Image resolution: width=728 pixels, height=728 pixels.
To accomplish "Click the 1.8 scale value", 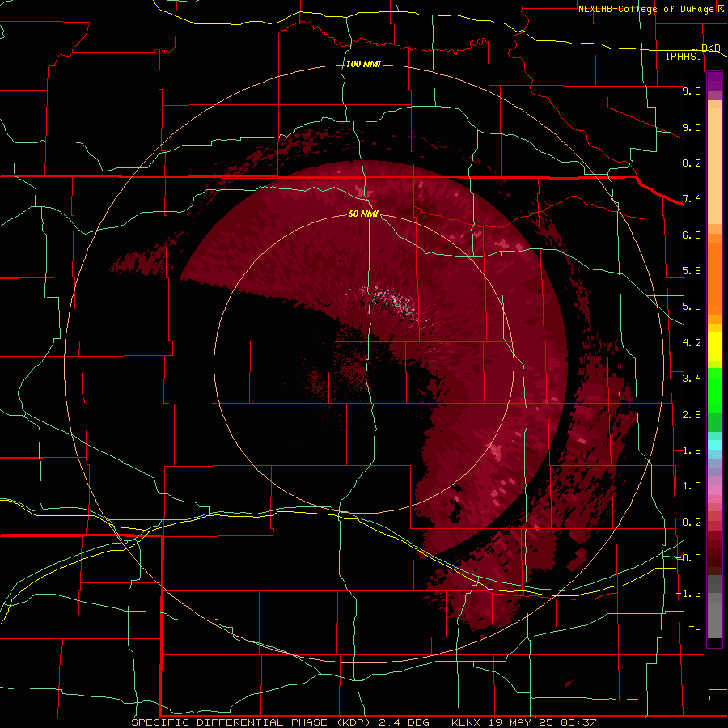I will pyautogui.click(x=692, y=451).
